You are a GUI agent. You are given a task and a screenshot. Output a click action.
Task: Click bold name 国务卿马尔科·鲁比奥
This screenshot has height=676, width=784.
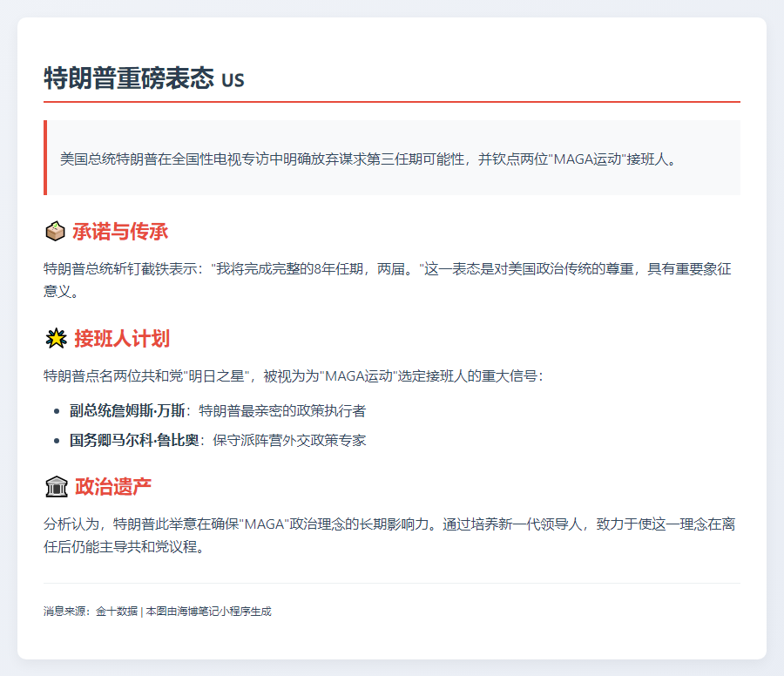(134, 440)
